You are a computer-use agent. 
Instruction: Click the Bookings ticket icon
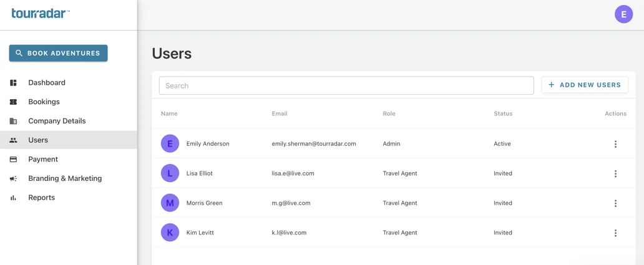13,102
